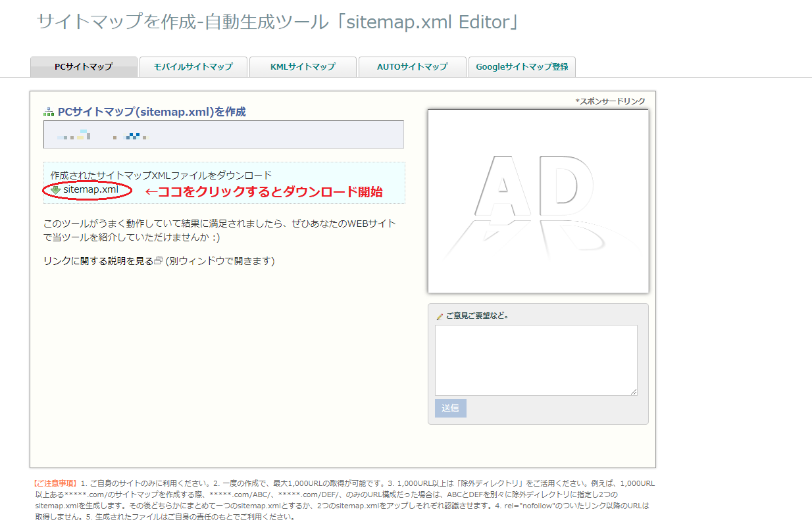Download the sitemap.xml file link

91,190
